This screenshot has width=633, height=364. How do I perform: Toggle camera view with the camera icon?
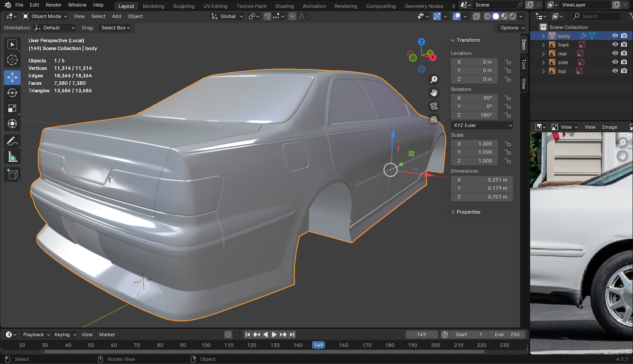pos(434,106)
